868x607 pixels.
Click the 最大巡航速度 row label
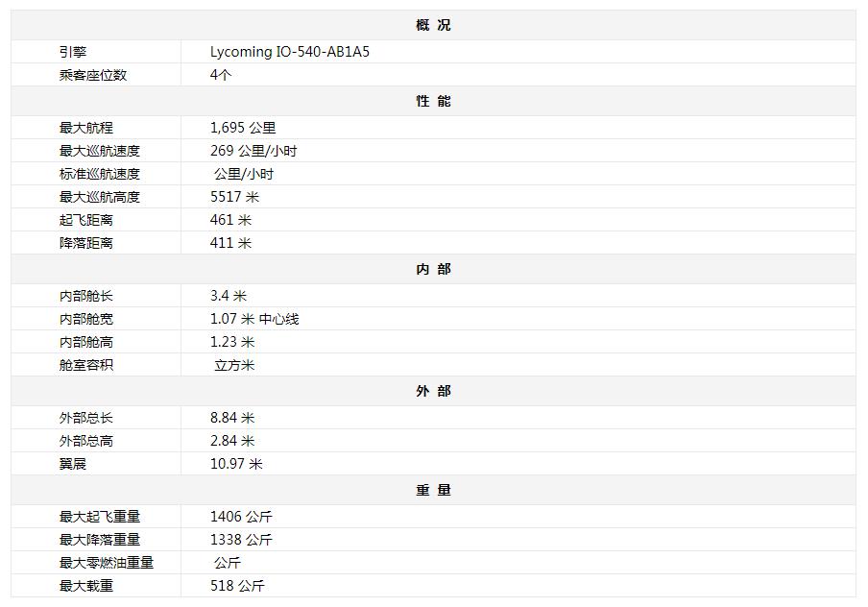[x=100, y=151]
